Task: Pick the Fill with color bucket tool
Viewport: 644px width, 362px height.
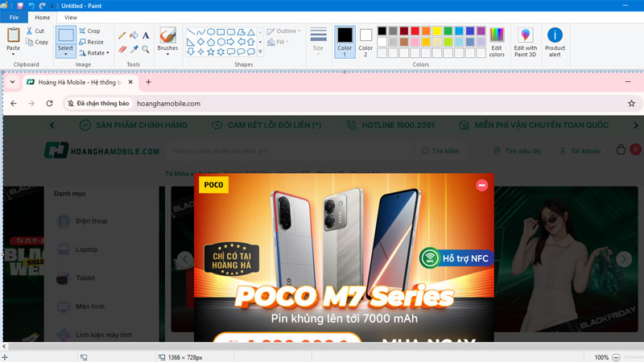Action: pos(134,35)
